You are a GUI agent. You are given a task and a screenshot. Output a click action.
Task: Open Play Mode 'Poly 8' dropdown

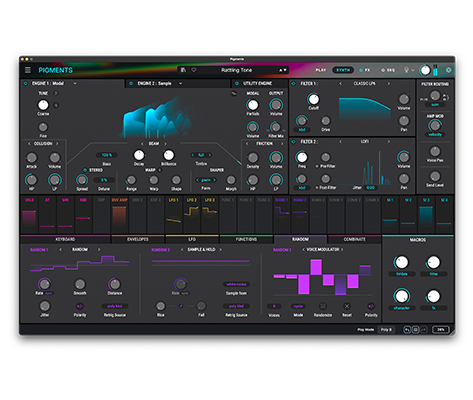[x=386, y=330]
